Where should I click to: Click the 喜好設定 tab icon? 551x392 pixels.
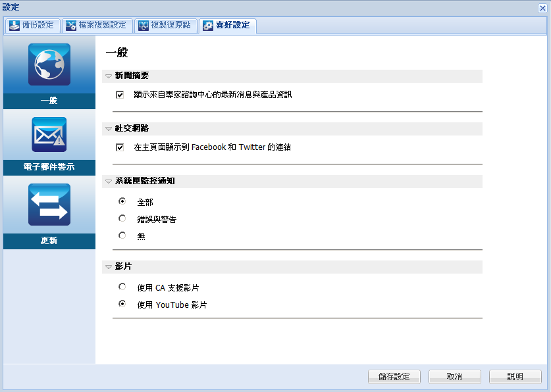click(x=208, y=26)
